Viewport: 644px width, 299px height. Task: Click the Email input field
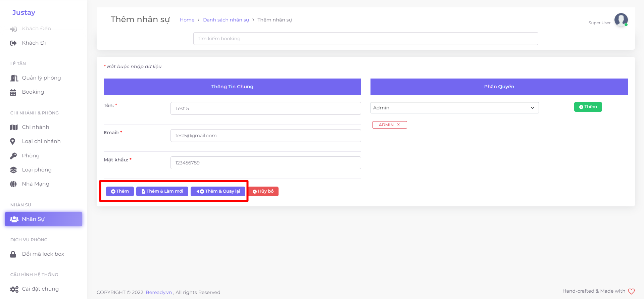click(x=265, y=136)
